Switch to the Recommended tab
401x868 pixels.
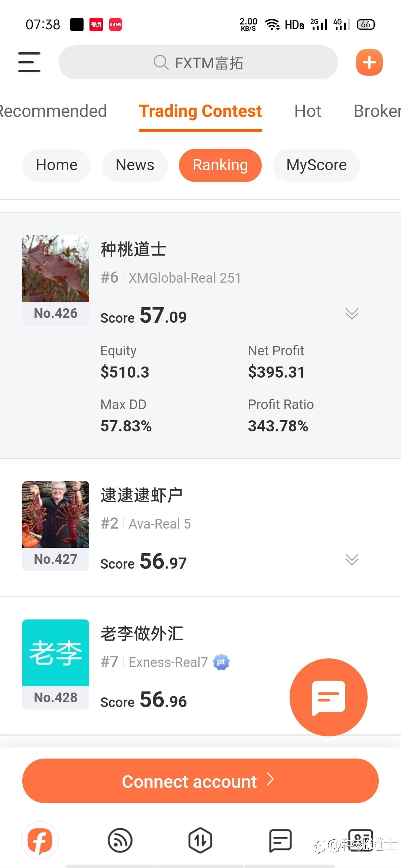[x=53, y=111]
